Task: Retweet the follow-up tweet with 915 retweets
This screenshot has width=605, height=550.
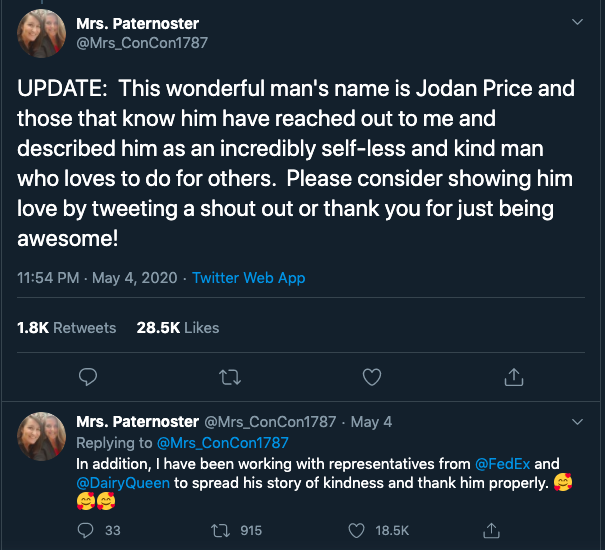Action: pos(223,530)
